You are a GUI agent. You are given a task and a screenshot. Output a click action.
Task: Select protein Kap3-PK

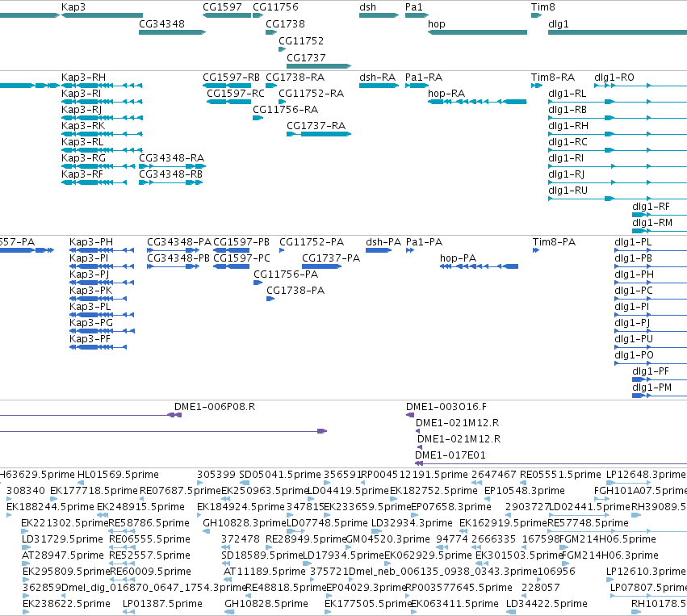91,291
